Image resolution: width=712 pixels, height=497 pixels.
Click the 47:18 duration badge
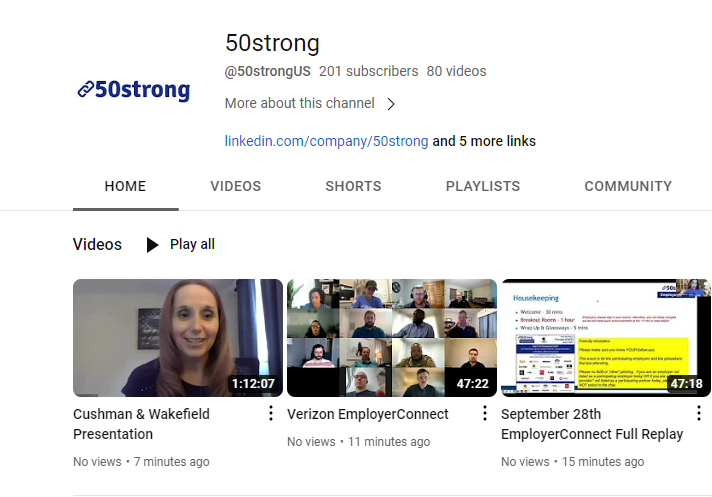click(x=687, y=384)
